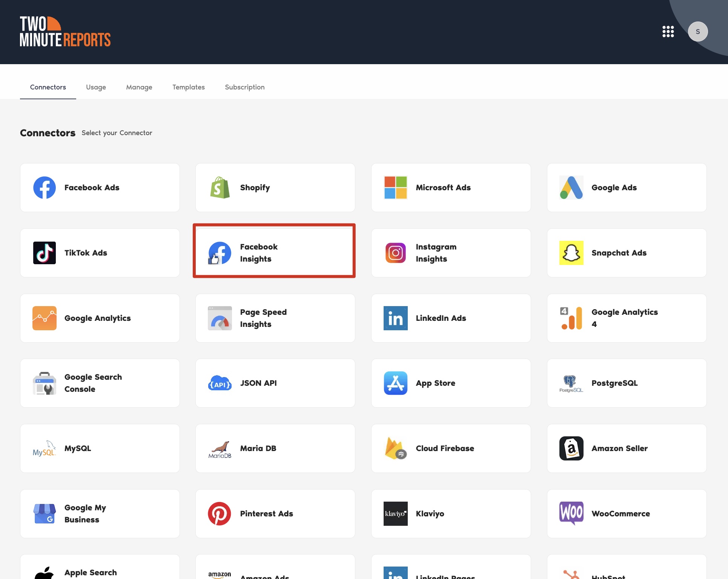
Task: Click the JSON API cloud icon
Action: [220, 383]
